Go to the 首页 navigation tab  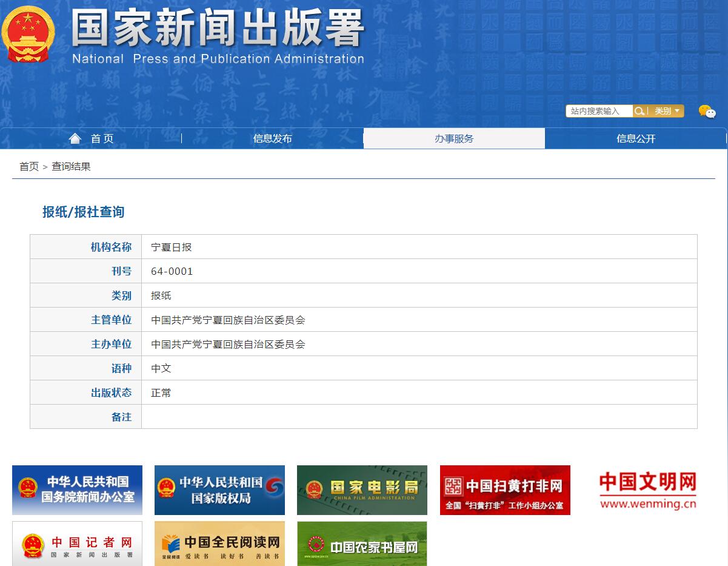(91, 138)
